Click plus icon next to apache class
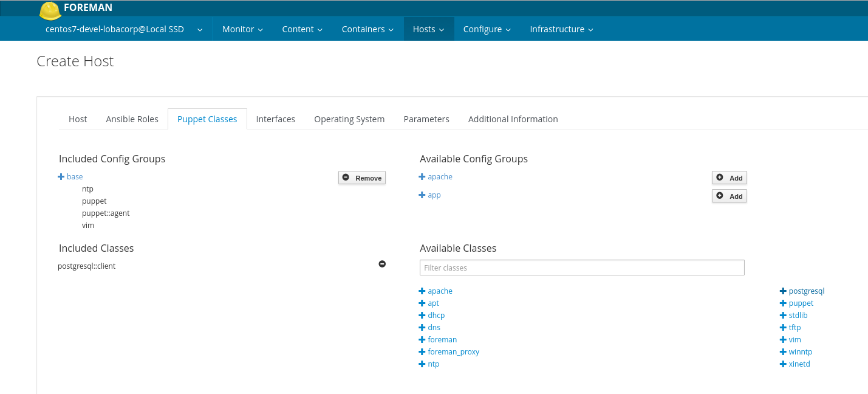Viewport: 868px width, 394px height. coord(422,291)
